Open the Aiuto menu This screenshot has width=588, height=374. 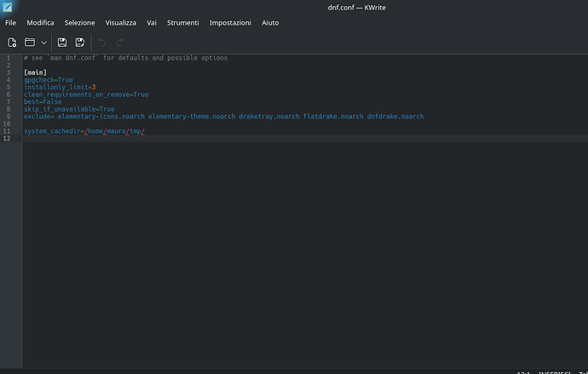point(270,22)
